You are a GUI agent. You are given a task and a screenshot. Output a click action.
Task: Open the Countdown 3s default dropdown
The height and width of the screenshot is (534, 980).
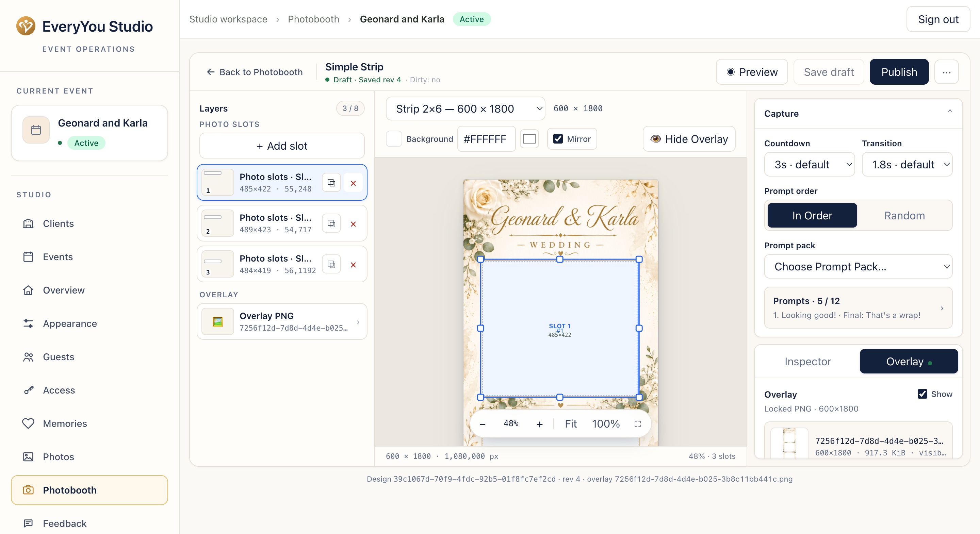810,165
